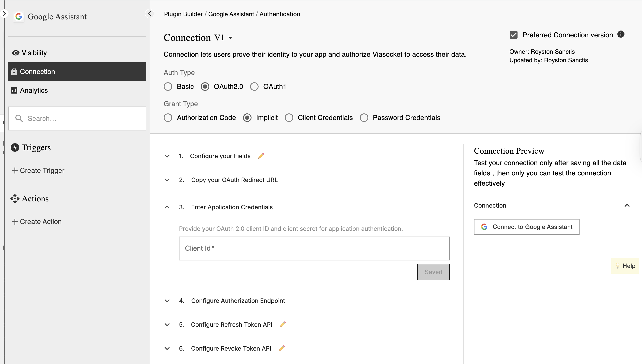
Task: Click the plus icon beside Create Trigger
Action: pyautogui.click(x=15, y=170)
